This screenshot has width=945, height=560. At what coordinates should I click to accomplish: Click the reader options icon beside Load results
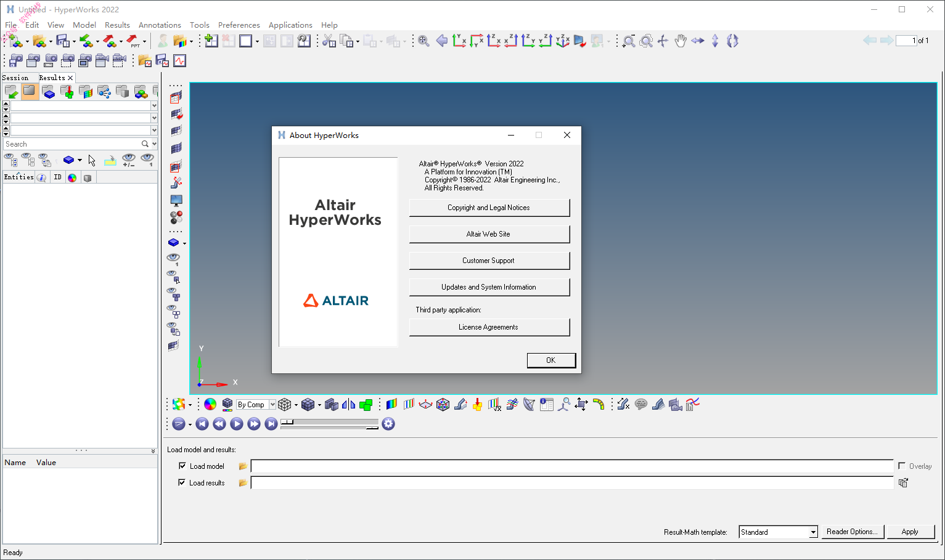pos(904,483)
